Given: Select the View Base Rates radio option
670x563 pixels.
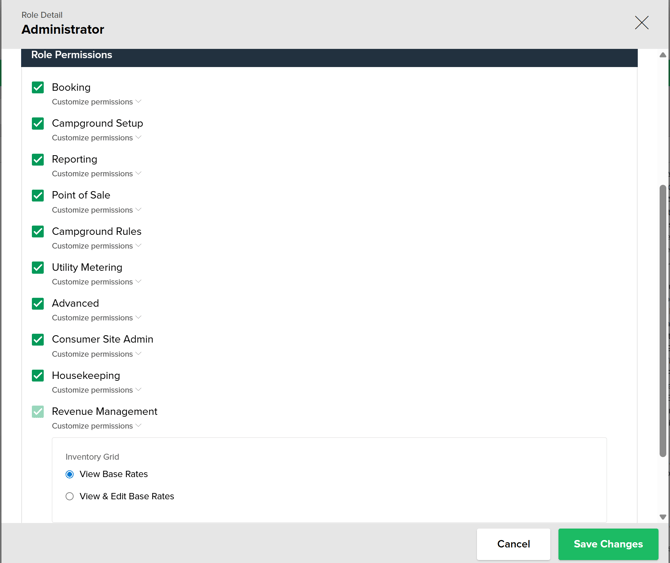Looking at the screenshot, I should pos(70,475).
